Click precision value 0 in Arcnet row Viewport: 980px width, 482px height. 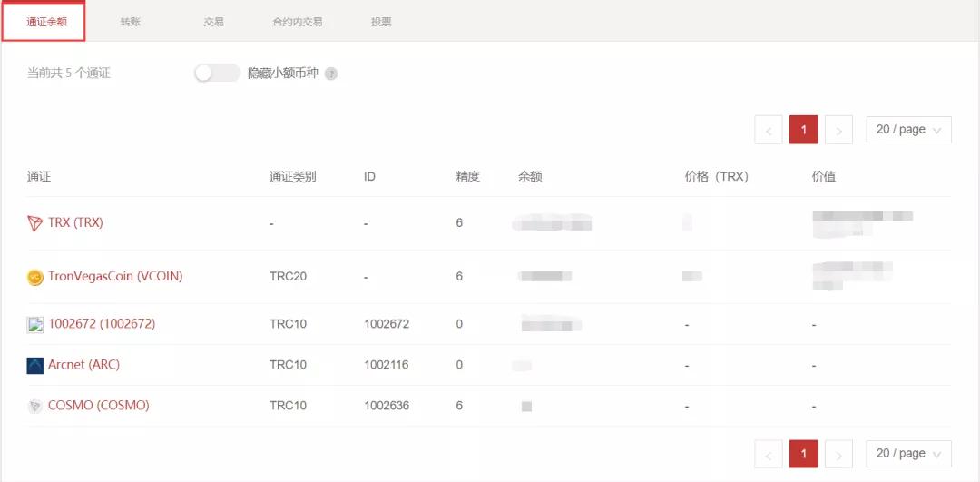[x=459, y=365]
